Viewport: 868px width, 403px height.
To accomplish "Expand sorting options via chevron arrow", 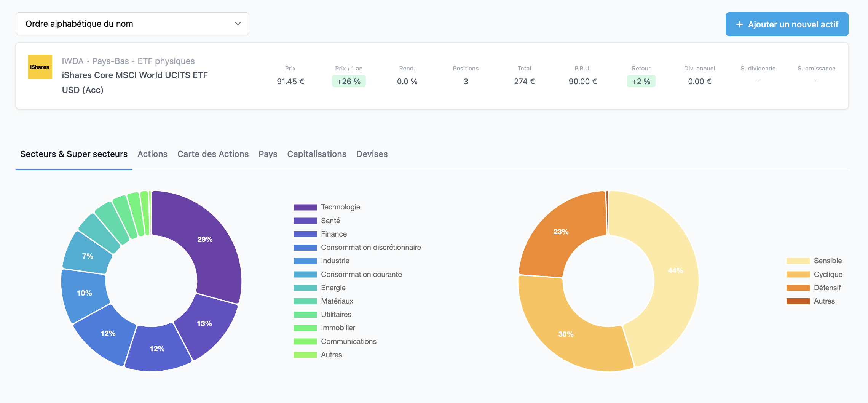I will pyautogui.click(x=238, y=24).
